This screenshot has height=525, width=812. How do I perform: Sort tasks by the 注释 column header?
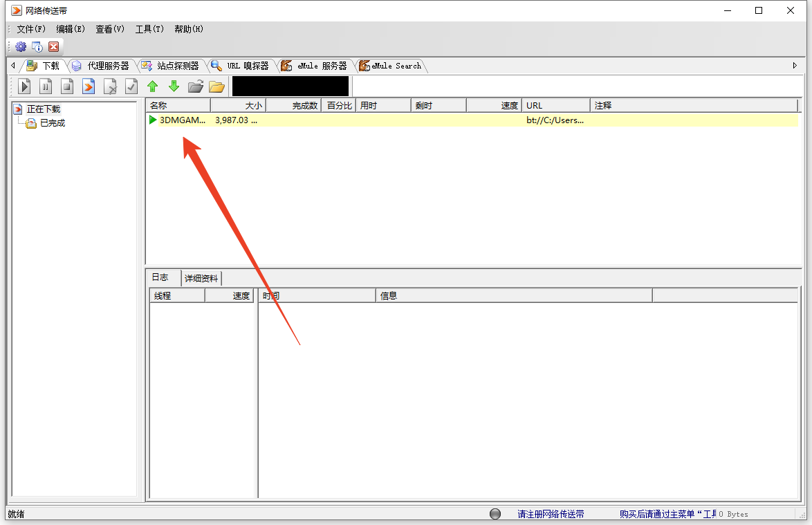(x=694, y=106)
